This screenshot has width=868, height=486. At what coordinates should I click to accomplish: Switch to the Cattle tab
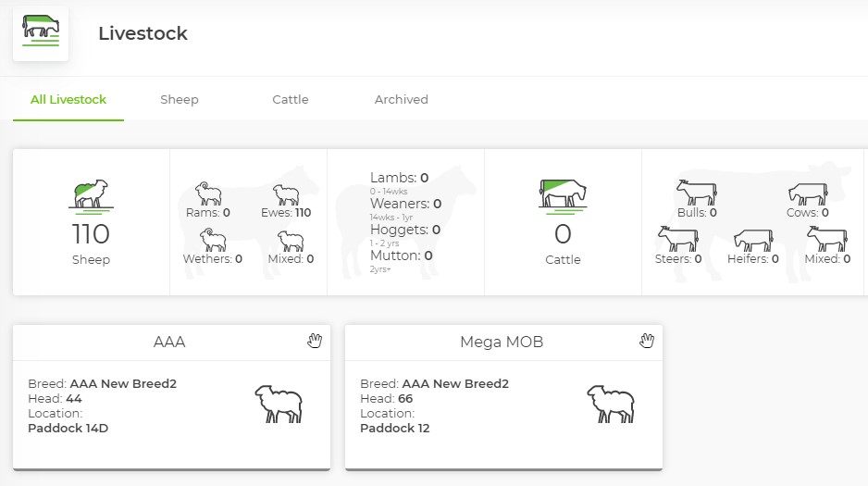[291, 100]
